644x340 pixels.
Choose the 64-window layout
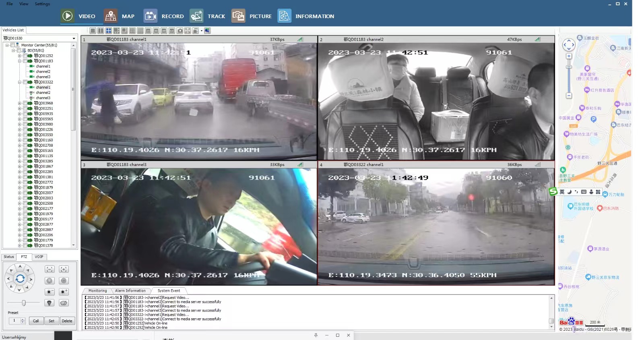(172, 31)
